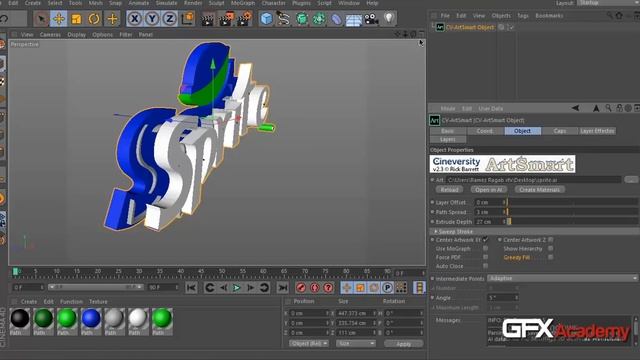Add a floor environment object
The width and height of the screenshot is (640, 360).
coord(353,20)
